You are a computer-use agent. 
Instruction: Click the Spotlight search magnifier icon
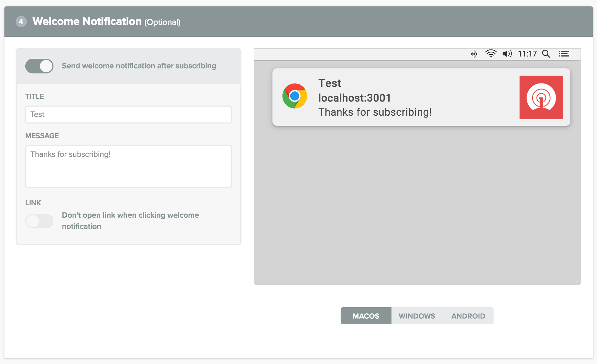[546, 54]
